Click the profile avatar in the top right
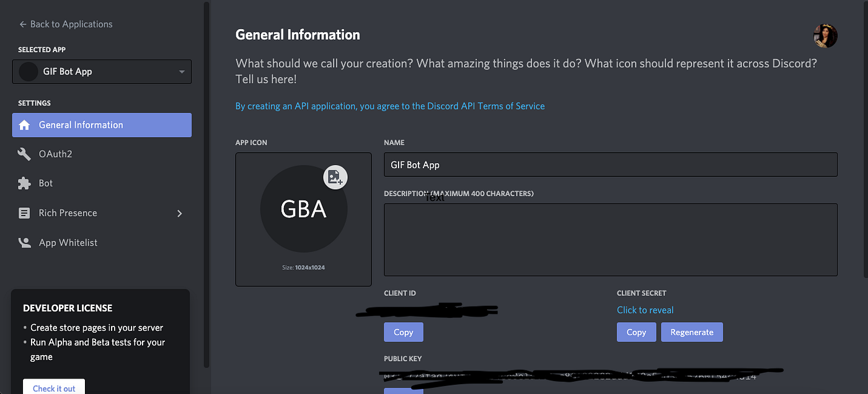 point(825,35)
